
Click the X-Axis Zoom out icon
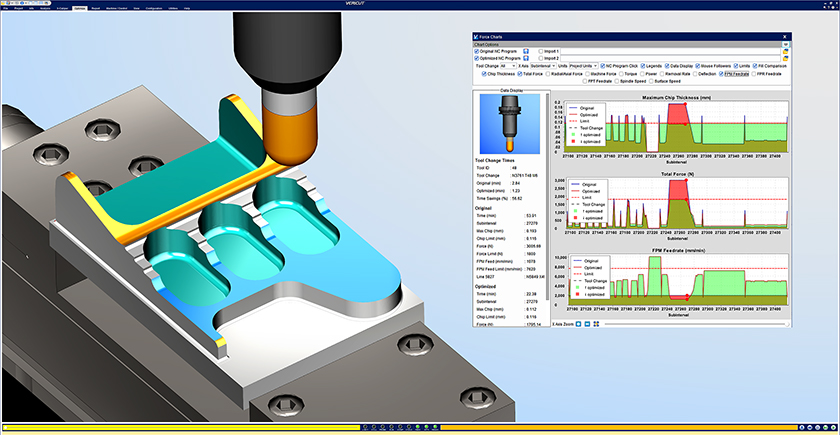tap(585, 324)
